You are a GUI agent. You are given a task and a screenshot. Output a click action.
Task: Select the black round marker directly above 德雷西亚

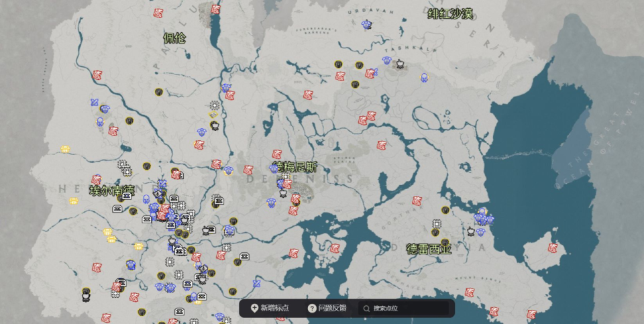click(445, 243)
